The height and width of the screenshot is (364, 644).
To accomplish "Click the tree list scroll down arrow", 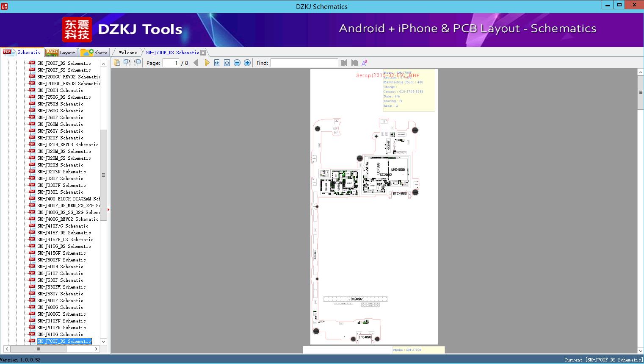I will (103, 342).
